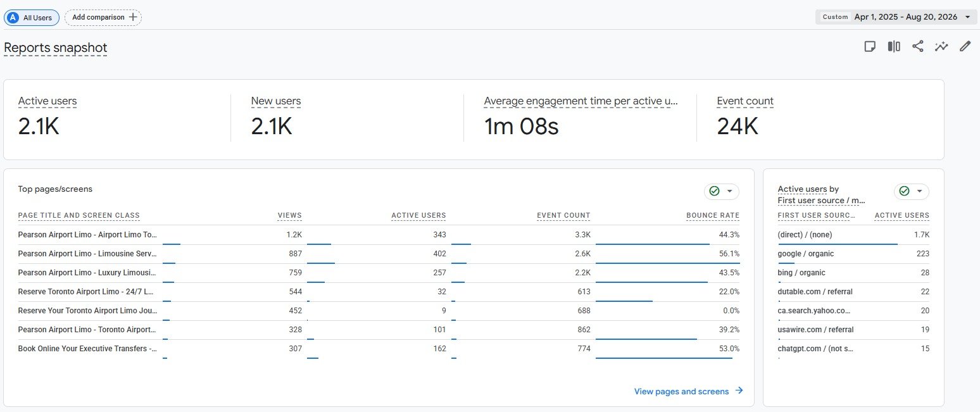Screen dimensions: 980x412
Task: Click the 56.1% bounce rate value
Action: [729, 254]
